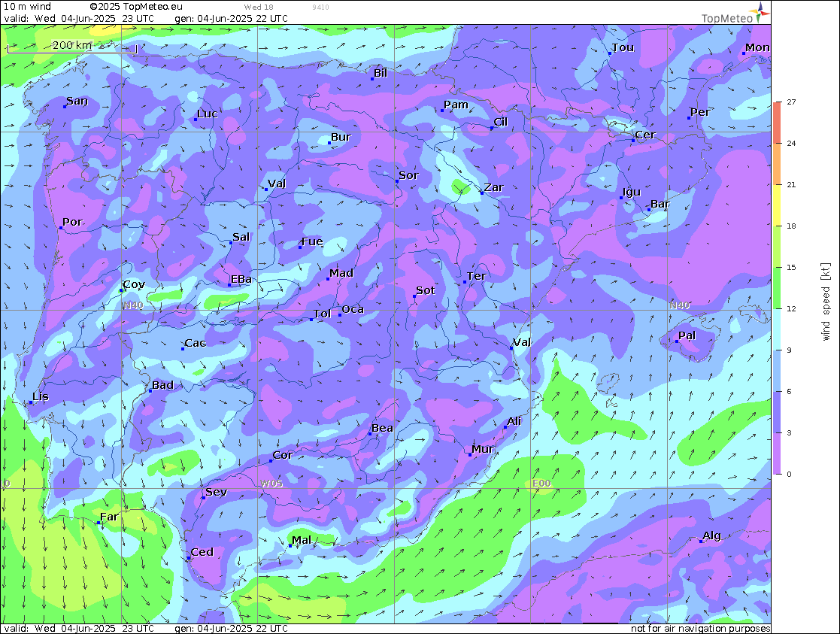This screenshot has width=840, height=634.
Task: Click the 'Luc' Lugo label
Action: click(x=207, y=114)
